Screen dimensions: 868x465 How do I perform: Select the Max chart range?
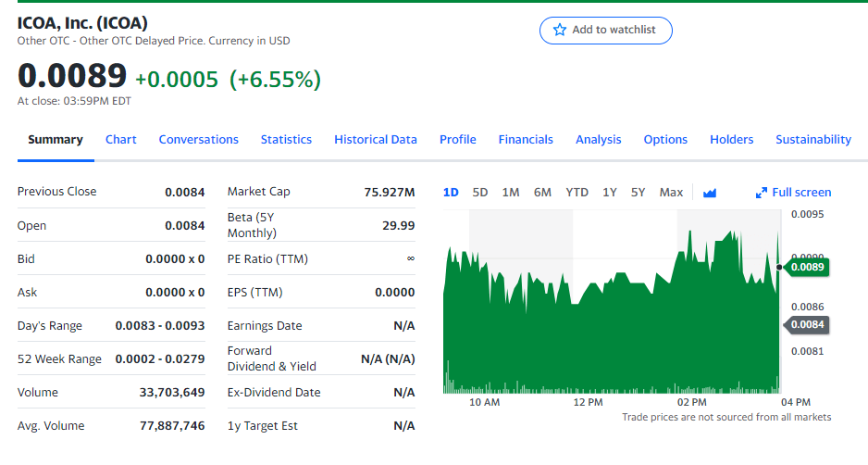pos(671,193)
